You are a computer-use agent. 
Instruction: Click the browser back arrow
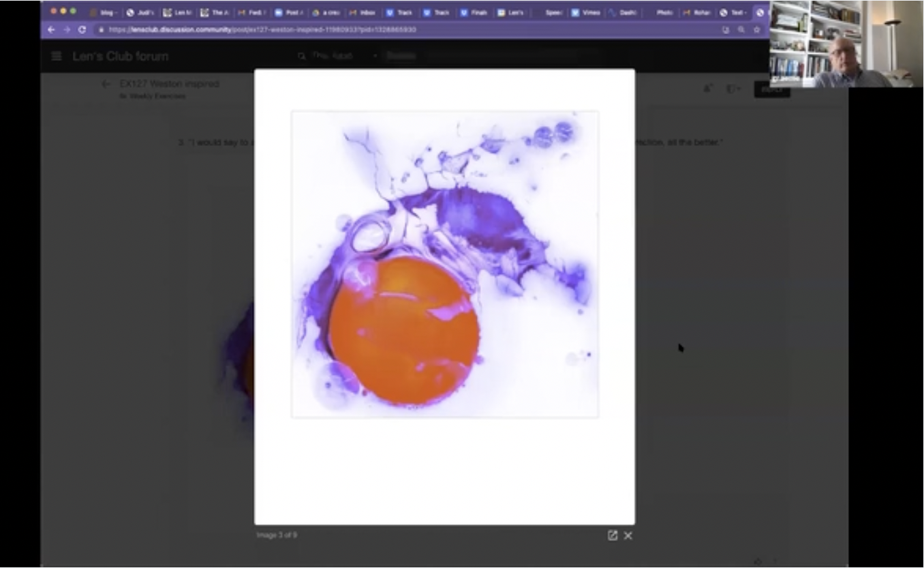[x=51, y=30]
